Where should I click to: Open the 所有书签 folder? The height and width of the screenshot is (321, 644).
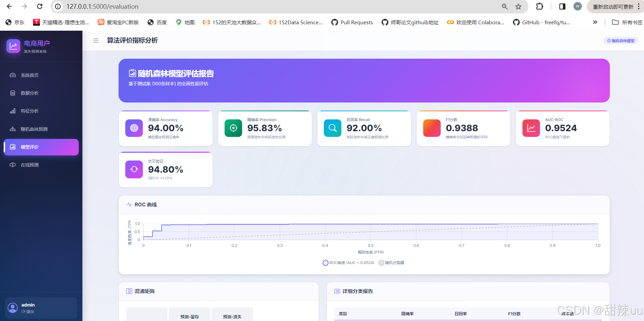point(627,22)
